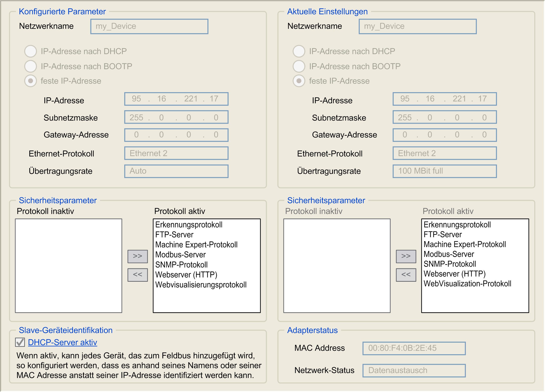Image resolution: width=545 pixels, height=392 pixels.
Task: Select SNMP-Protokoll in current settings list
Action: point(450,264)
